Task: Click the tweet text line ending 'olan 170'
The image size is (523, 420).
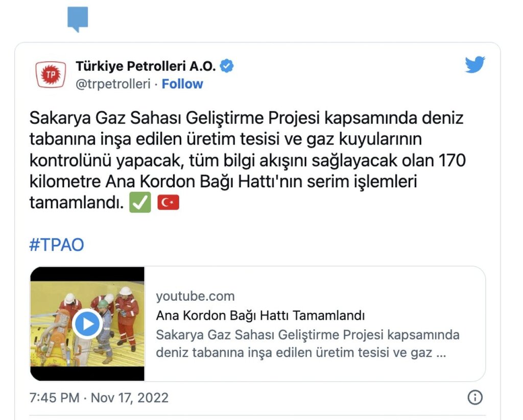Action: pyautogui.click(x=248, y=161)
